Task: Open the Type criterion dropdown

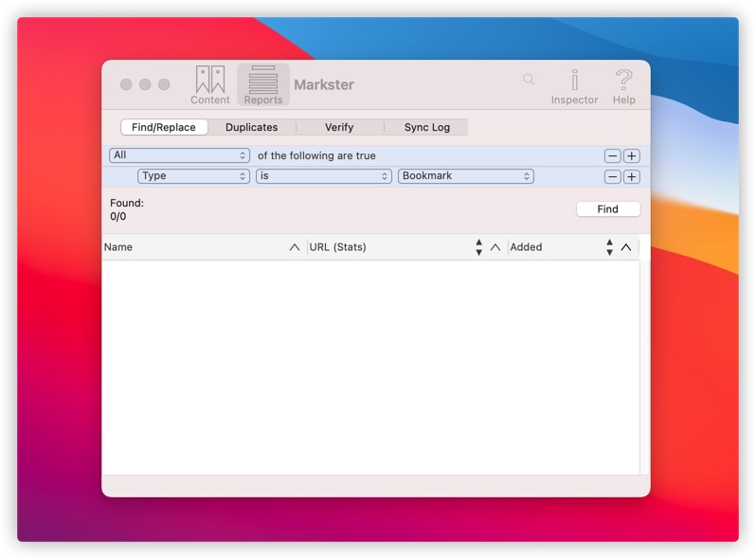Action: point(193,176)
